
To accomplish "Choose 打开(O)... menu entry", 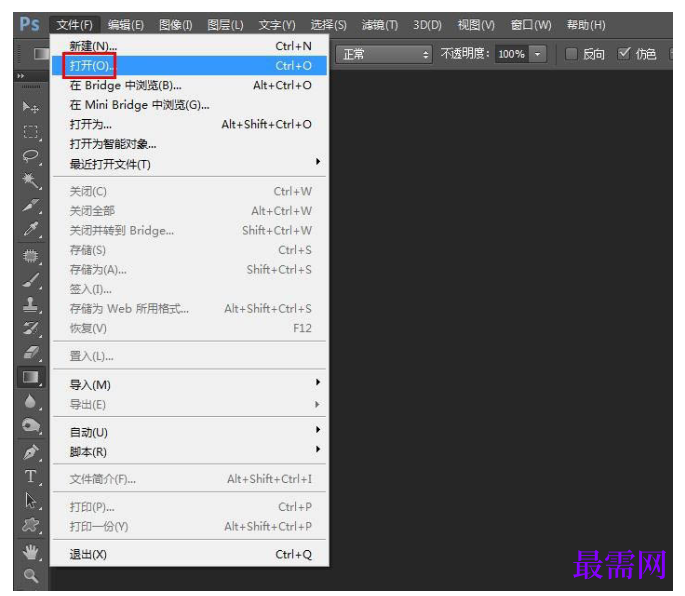I will click(x=189, y=66).
